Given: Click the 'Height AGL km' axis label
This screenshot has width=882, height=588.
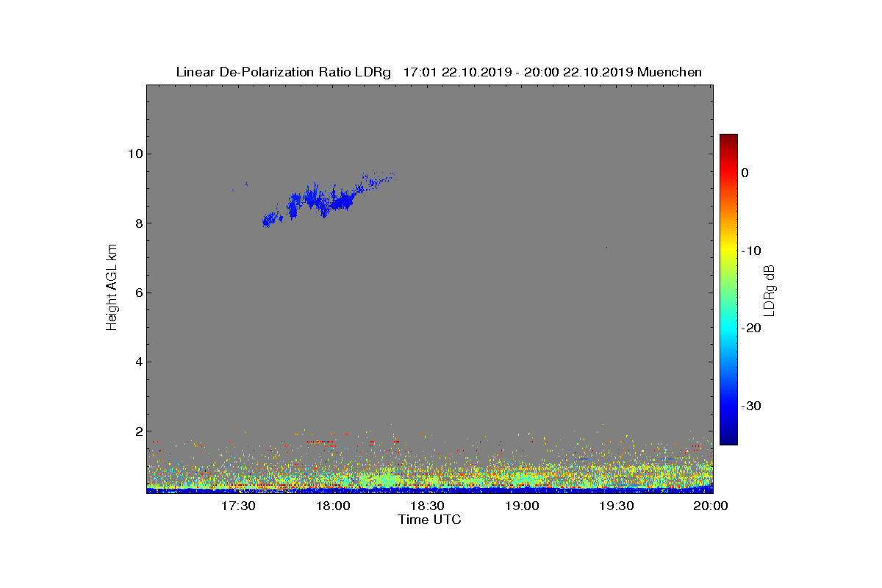Looking at the screenshot, I should [112, 289].
